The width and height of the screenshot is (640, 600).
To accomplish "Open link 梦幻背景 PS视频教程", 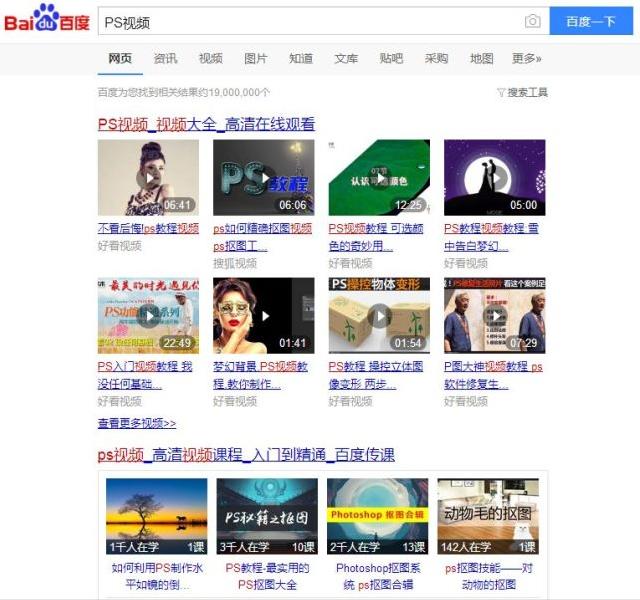I will click(260, 375).
